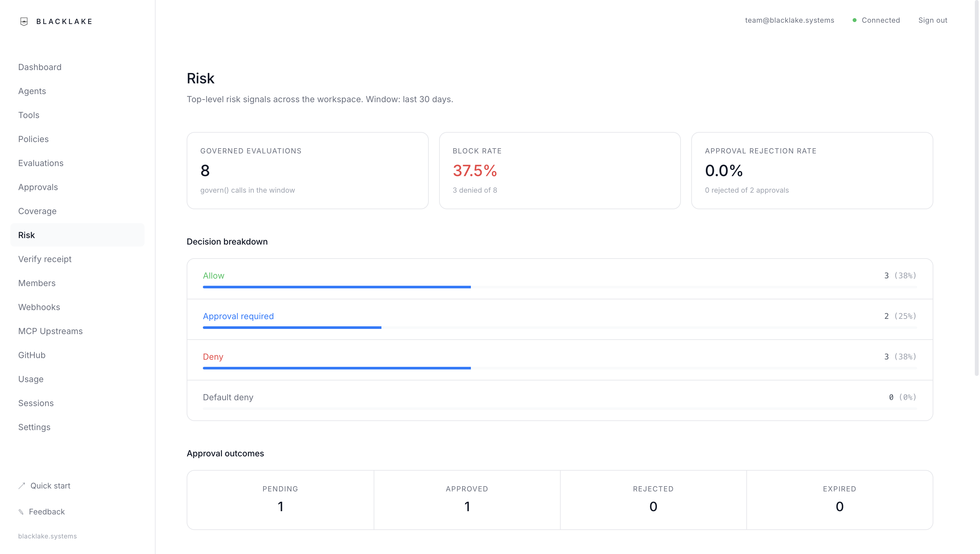Click the Approval outcomes heading
Image resolution: width=980 pixels, height=554 pixels.
pyautogui.click(x=225, y=453)
